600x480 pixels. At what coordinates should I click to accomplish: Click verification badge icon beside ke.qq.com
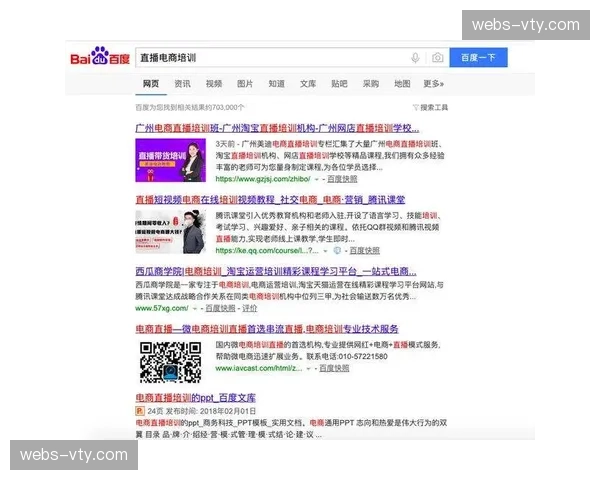[x=337, y=250]
